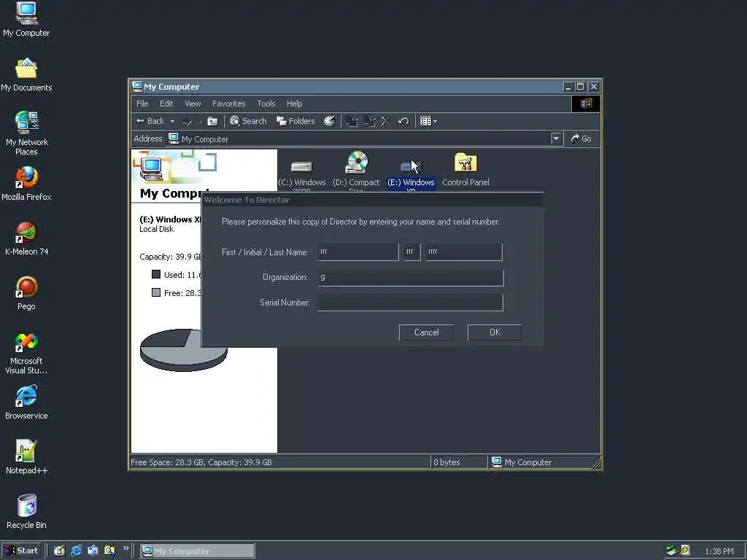
Task: Open the Edit menu
Action: [166, 104]
